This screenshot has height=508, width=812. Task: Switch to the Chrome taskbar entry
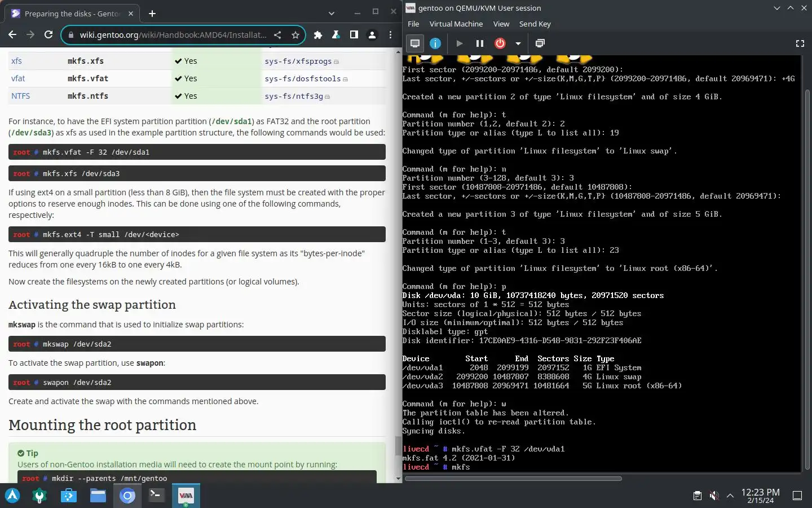pos(127,496)
